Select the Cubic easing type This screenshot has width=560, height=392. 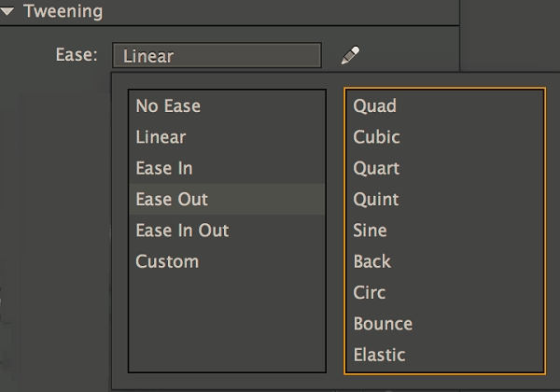(x=377, y=137)
